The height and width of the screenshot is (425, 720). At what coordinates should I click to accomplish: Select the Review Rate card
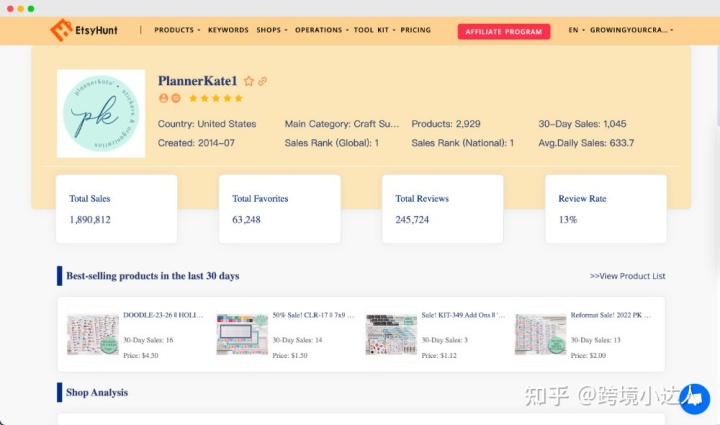[606, 209]
